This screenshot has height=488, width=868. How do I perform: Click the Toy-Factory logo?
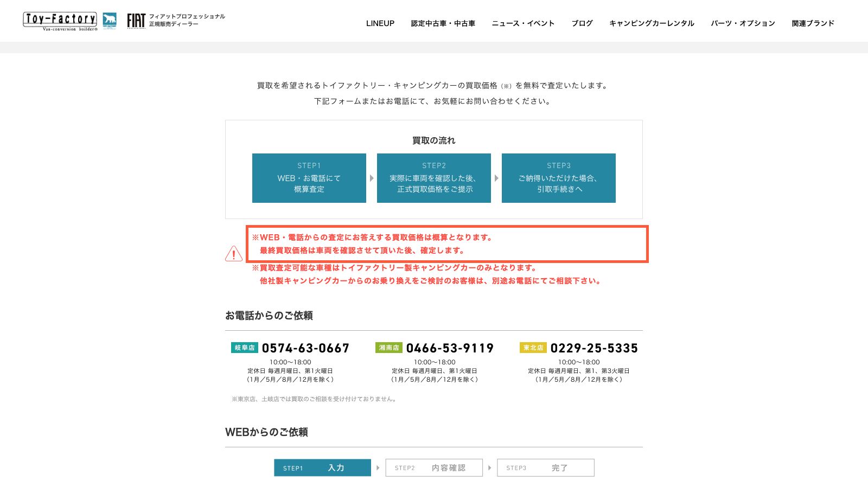point(60,21)
